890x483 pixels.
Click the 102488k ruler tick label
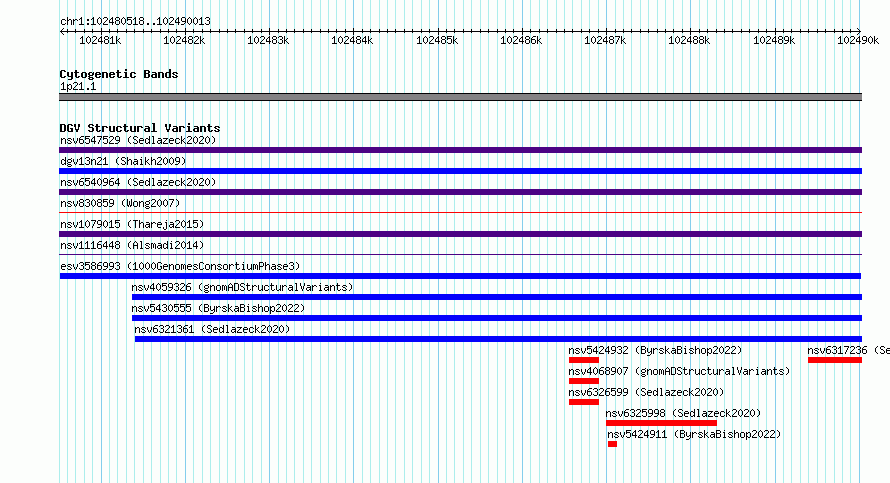click(689, 40)
